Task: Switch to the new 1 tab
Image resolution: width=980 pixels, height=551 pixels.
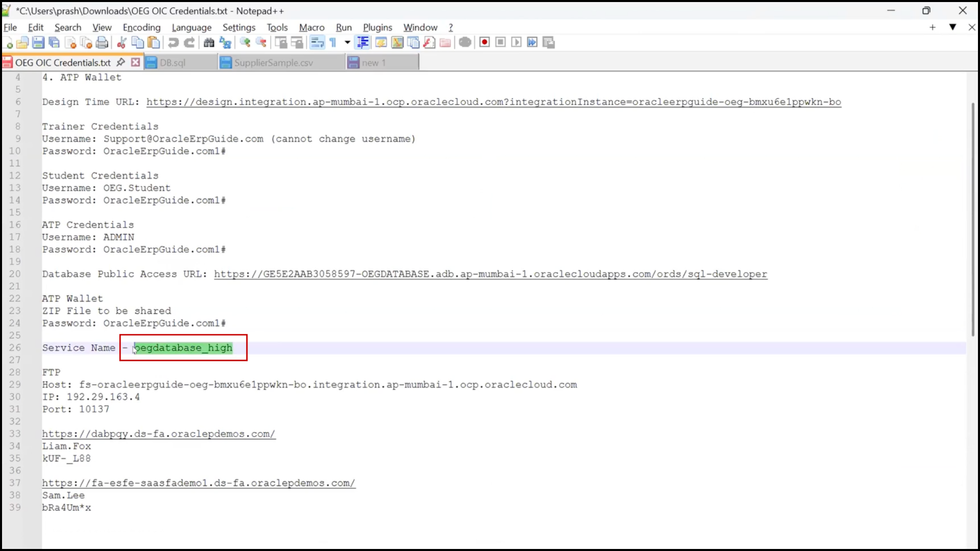Action: coord(382,62)
